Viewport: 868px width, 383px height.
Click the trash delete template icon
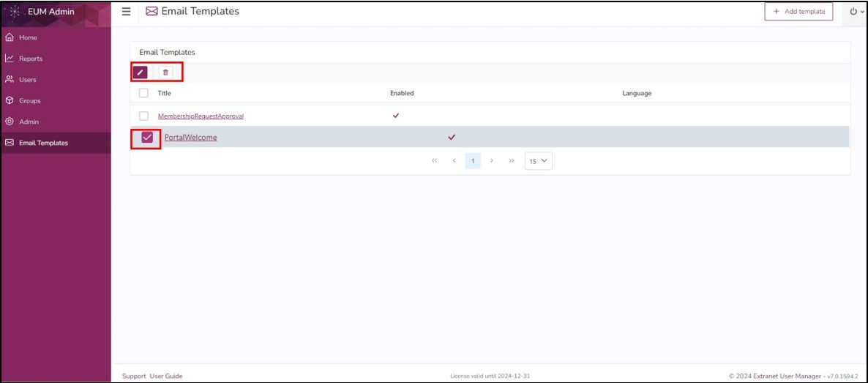165,72
